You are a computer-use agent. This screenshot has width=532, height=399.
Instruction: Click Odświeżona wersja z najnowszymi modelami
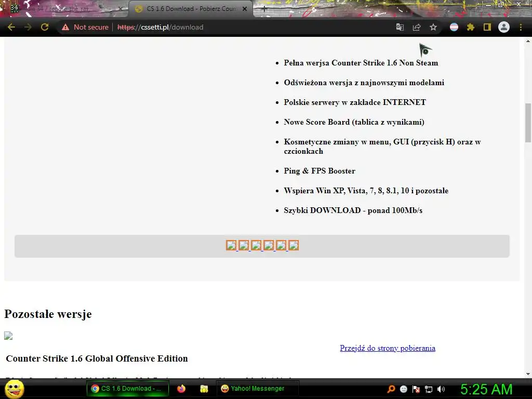[364, 83]
